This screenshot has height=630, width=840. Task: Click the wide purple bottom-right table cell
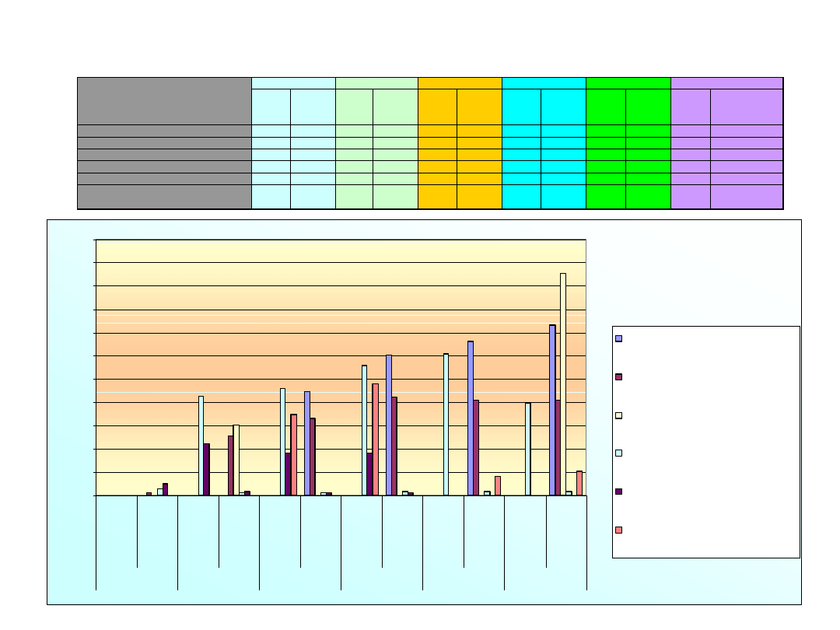pyautogui.click(x=746, y=197)
